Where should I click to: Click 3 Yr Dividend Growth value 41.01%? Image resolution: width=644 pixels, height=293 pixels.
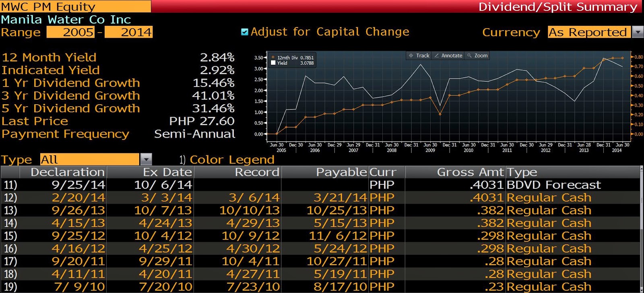[x=214, y=95]
